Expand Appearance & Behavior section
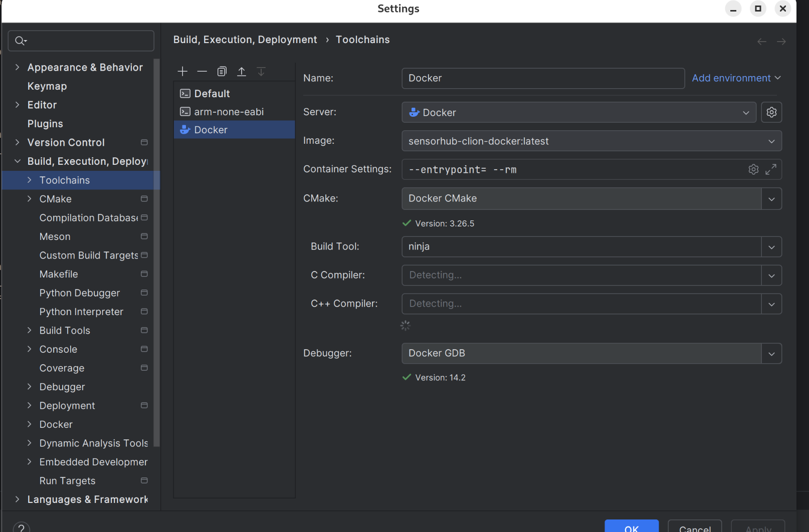 click(x=18, y=67)
